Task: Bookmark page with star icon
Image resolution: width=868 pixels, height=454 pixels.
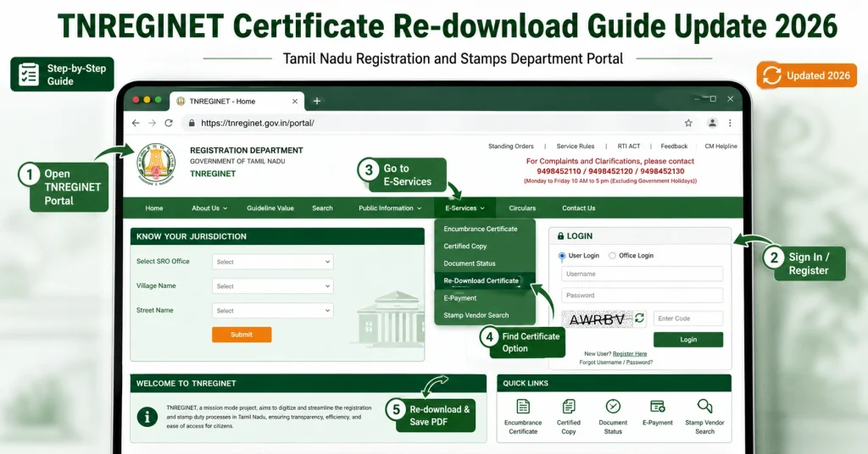Action: 688,123
